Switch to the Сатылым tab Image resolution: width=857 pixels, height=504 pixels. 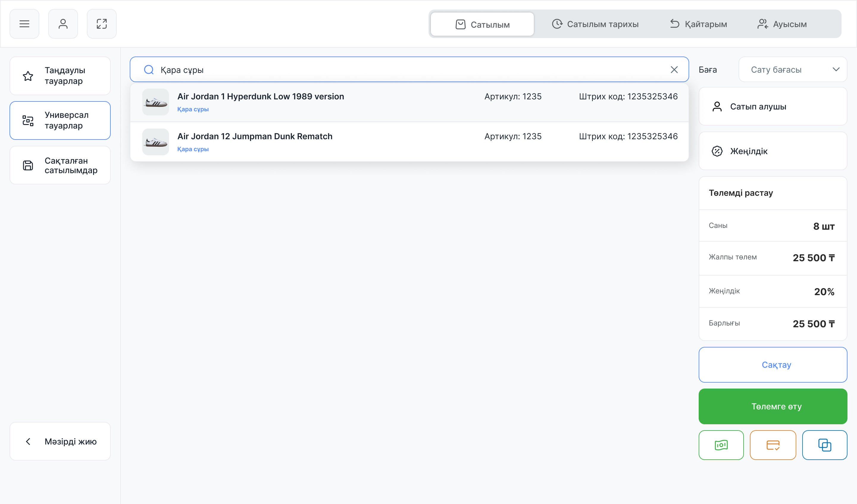(x=482, y=24)
